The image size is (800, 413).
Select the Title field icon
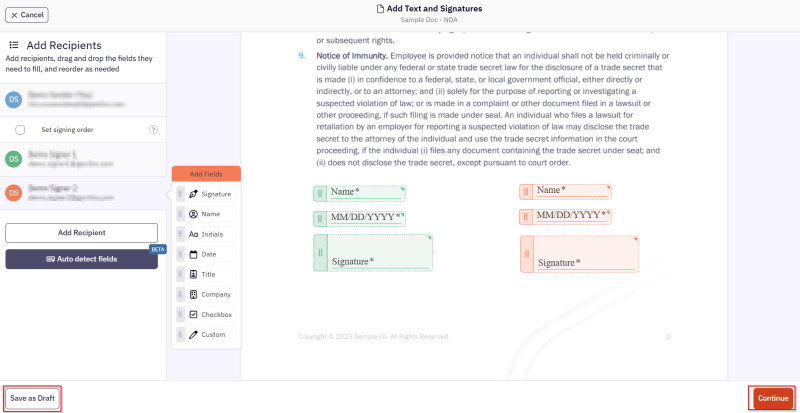[x=194, y=274]
